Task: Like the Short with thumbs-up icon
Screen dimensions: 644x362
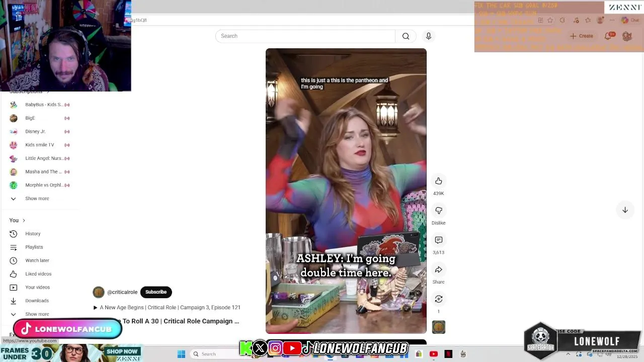Action: coord(439,181)
